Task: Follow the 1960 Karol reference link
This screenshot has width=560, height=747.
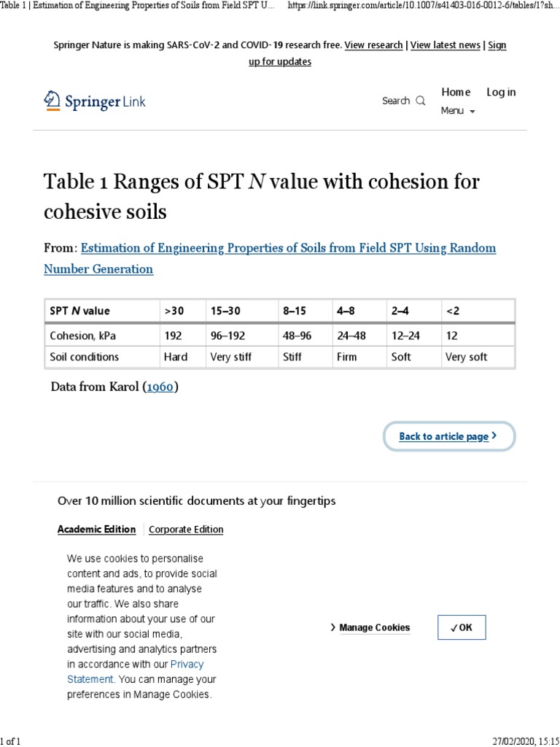Action: 160,387
